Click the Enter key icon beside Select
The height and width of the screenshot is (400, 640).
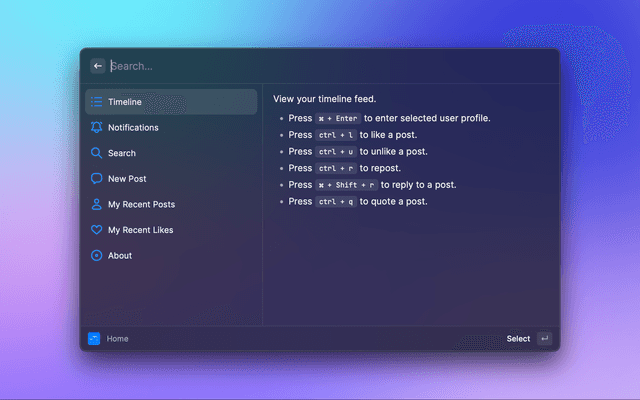point(544,338)
